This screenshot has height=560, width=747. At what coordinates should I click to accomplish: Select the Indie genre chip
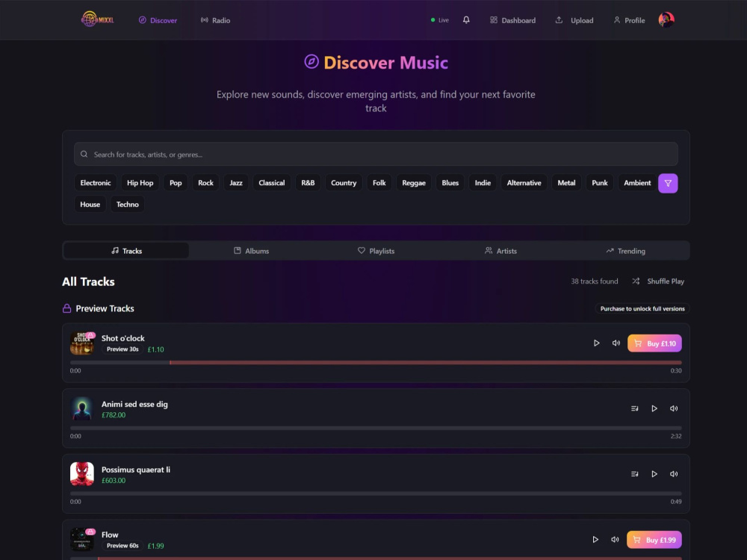pos(483,183)
